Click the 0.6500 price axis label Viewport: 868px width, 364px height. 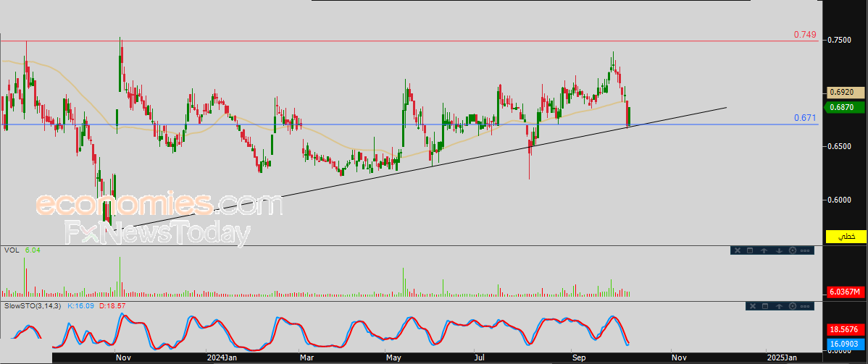coord(840,147)
